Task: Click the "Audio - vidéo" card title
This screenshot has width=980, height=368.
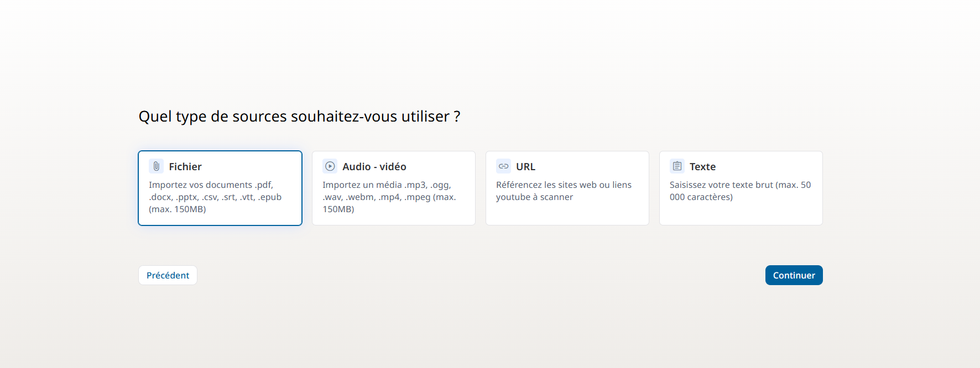Action: tap(374, 167)
